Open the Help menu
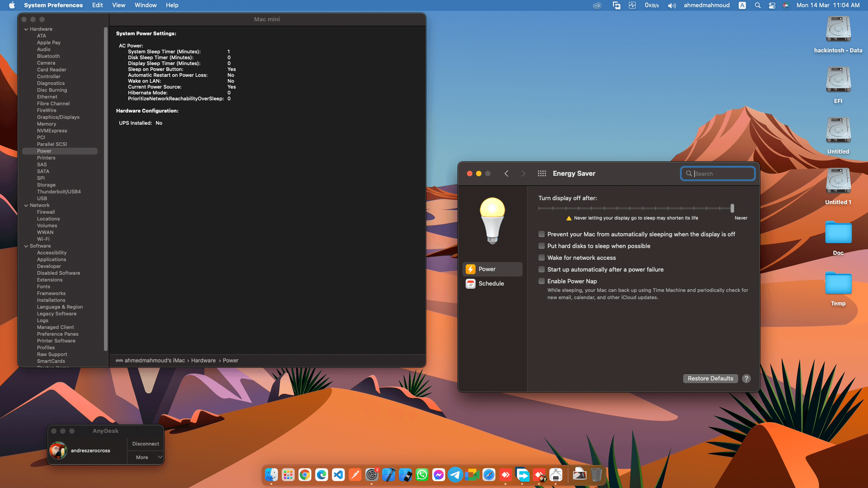Viewport: 868px width, 488px height. tap(172, 5)
